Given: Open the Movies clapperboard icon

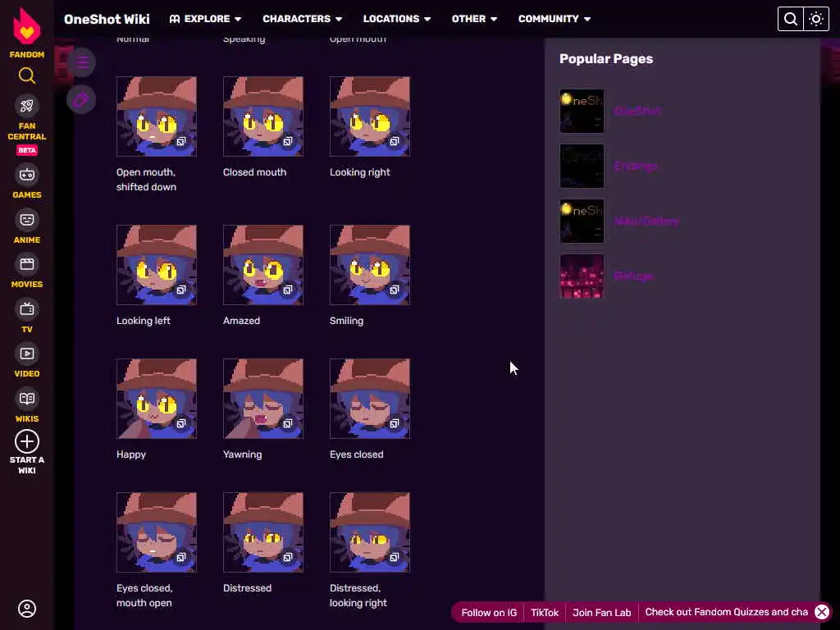Looking at the screenshot, I should [27, 264].
